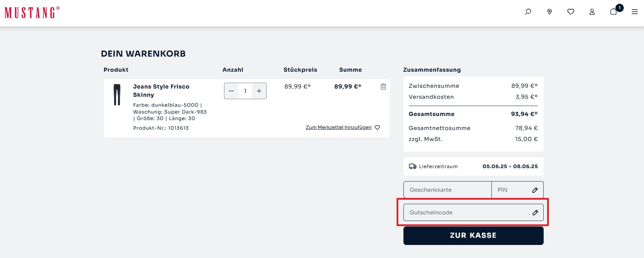644x258 pixels.
Task: Open the store locator pin icon
Action: [549, 12]
